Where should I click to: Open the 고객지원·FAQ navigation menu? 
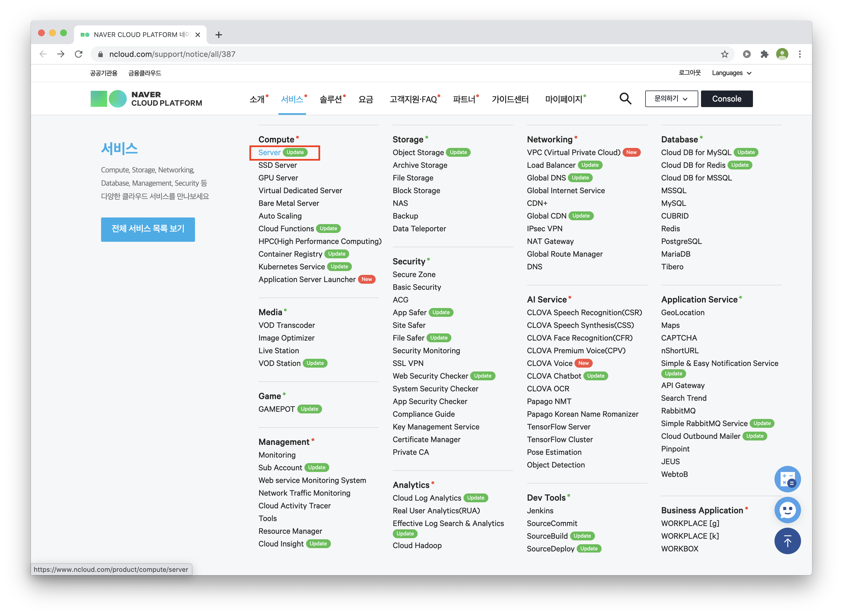point(413,99)
